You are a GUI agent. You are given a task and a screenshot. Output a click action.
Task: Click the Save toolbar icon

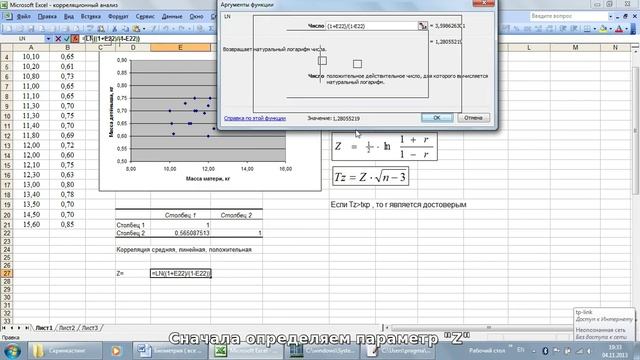click(x=31, y=29)
